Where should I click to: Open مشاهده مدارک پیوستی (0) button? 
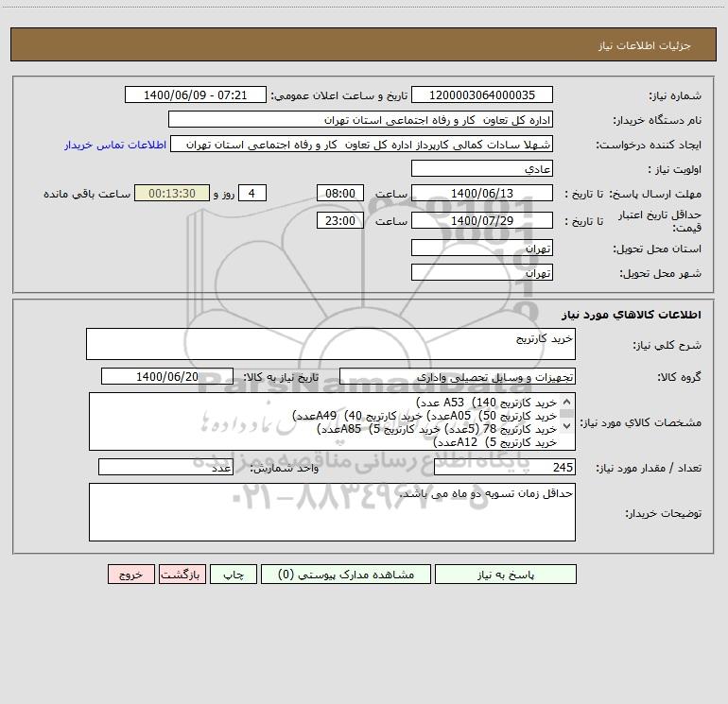pos(346,574)
